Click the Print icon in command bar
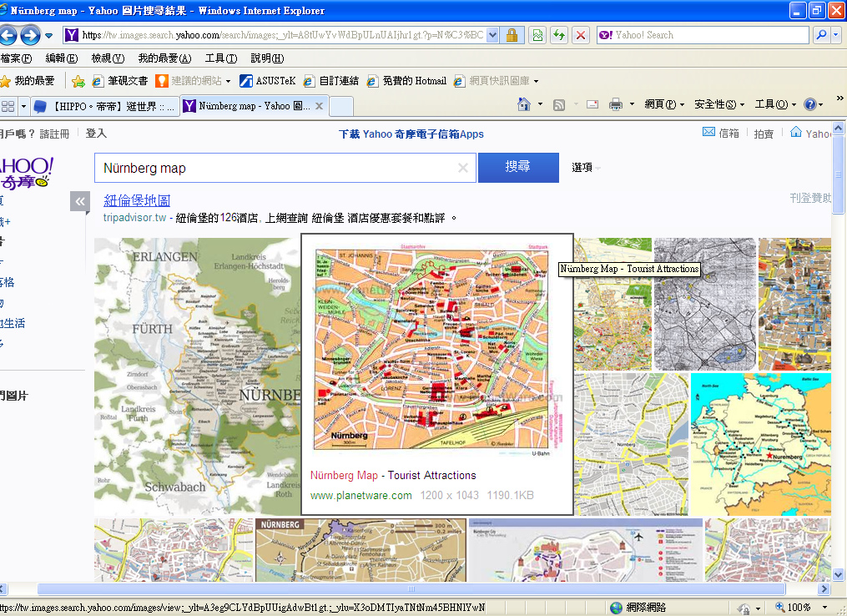 [x=616, y=104]
